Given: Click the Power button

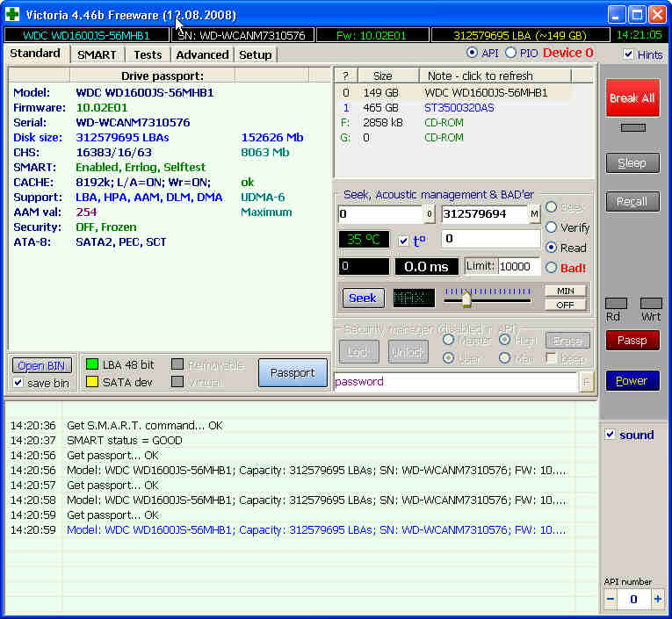Looking at the screenshot, I should click(x=632, y=380).
